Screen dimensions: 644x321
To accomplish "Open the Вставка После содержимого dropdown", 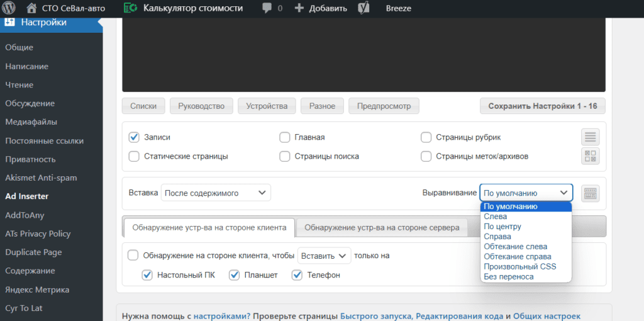I will pos(216,193).
